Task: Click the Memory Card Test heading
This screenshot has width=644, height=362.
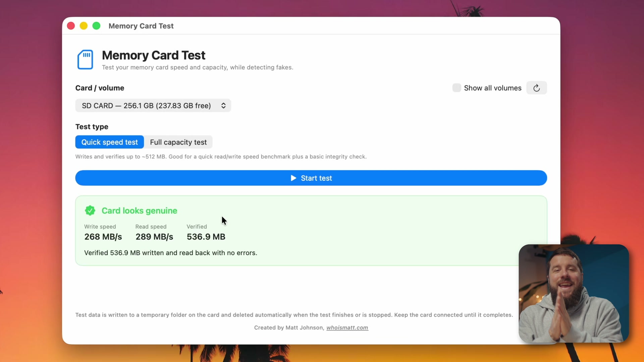Action: click(x=154, y=55)
